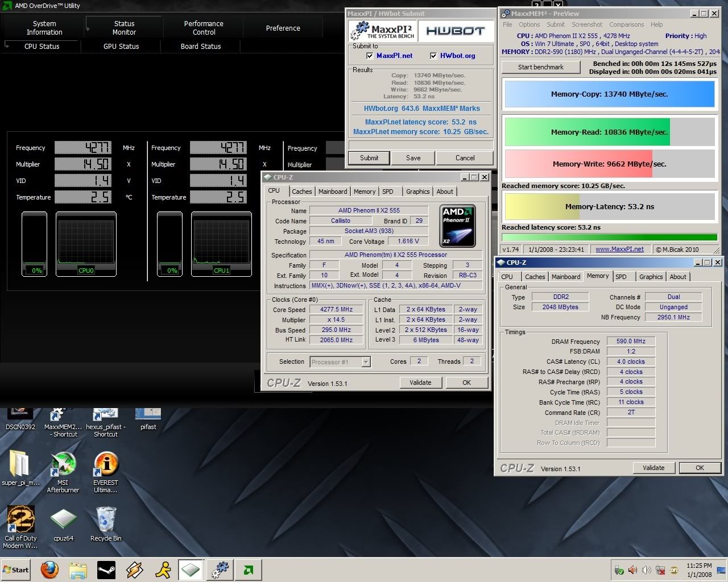The height and width of the screenshot is (582, 728).
Task: Click the HWBOT logo in submit dialog
Action: (x=456, y=31)
